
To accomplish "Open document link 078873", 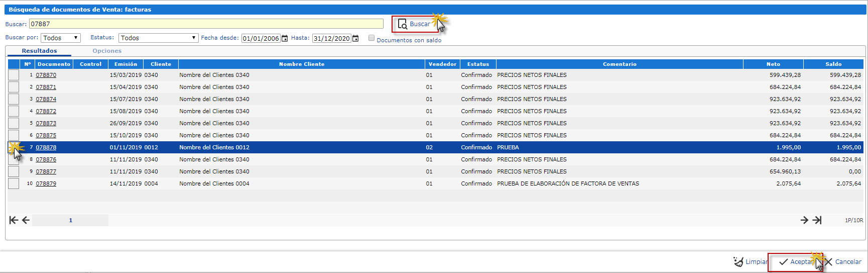I will click(46, 123).
